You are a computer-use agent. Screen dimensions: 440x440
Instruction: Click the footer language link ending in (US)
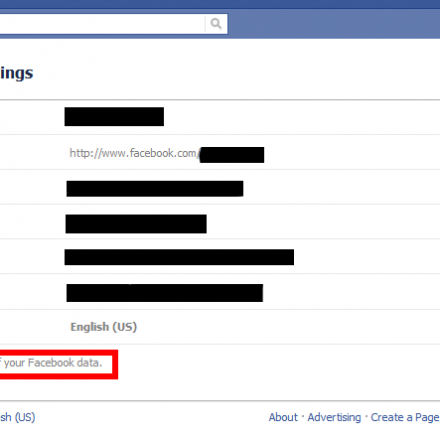pyautogui.click(x=18, y=417)
